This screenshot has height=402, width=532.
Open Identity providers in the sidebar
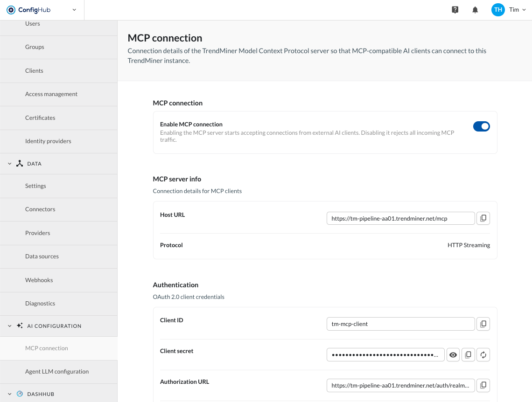click(x=59, y=141)
